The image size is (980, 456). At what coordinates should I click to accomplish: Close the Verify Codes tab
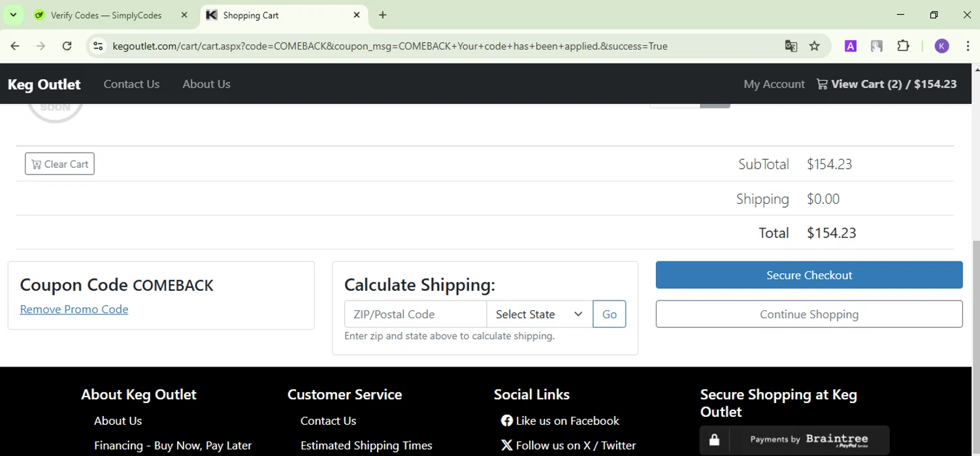[x=184, y=15]
